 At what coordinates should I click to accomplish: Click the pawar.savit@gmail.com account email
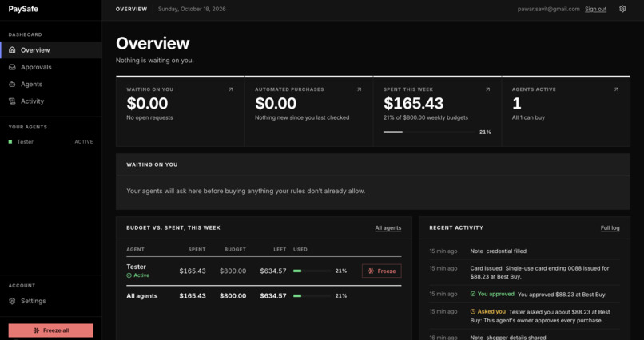point(549,9)
